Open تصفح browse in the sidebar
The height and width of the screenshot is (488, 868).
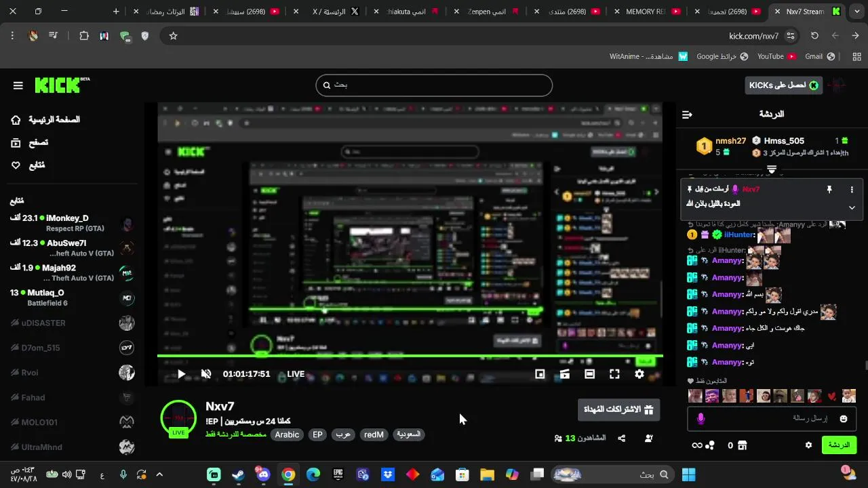coord(30,143)
